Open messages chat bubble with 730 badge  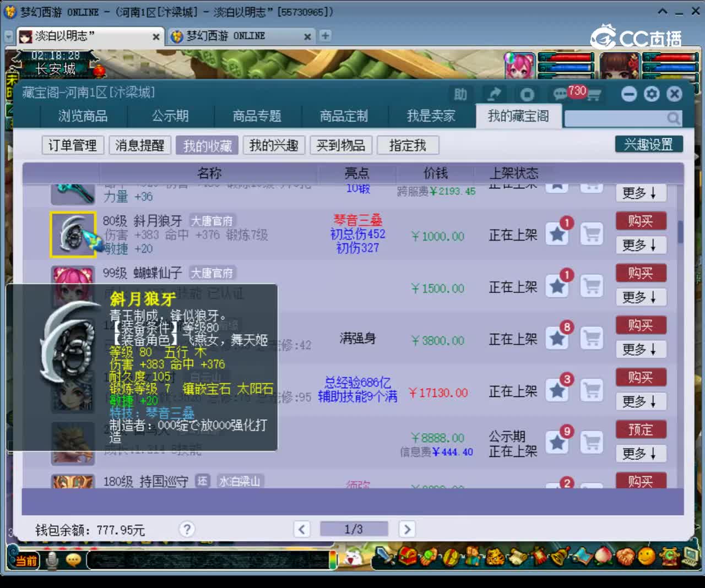(561, 94)
